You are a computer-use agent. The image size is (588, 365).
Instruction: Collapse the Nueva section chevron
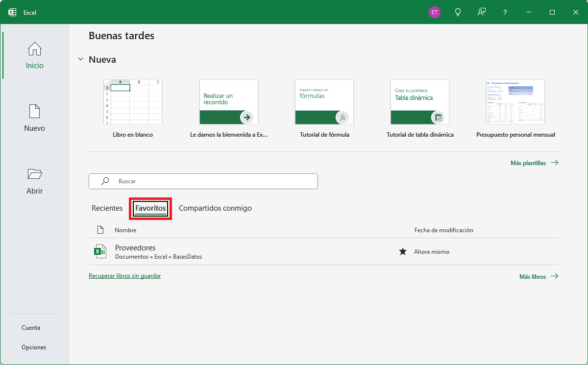pyautogui.click(x=81, y=59)
